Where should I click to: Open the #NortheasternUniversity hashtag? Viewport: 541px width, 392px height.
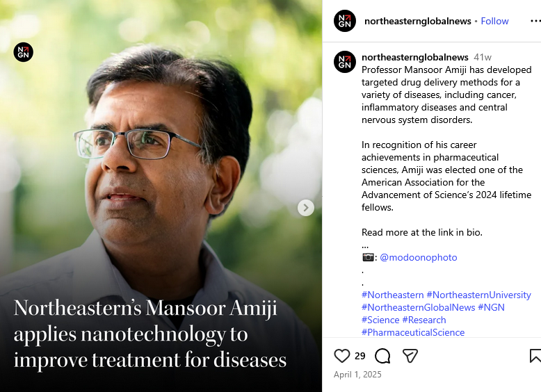click(478, 295)
